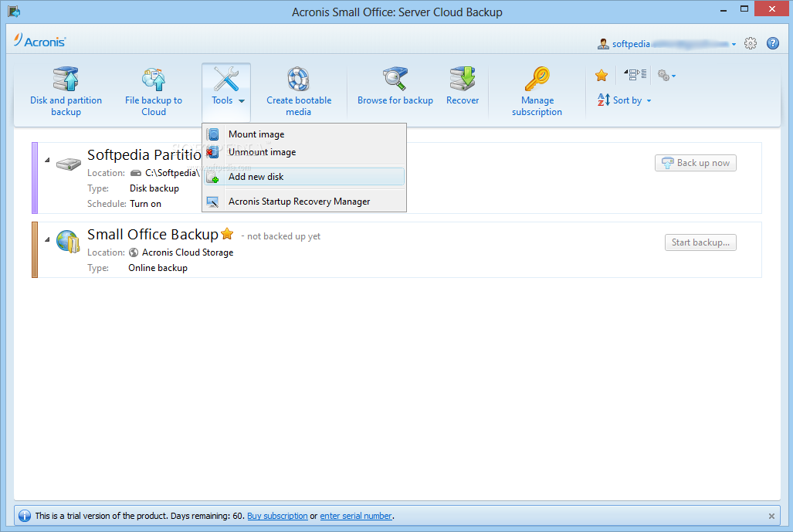Viewport: 793px width, 532px height.
Task: Click the Softpedia Partition title
Action: coord(144,154)
